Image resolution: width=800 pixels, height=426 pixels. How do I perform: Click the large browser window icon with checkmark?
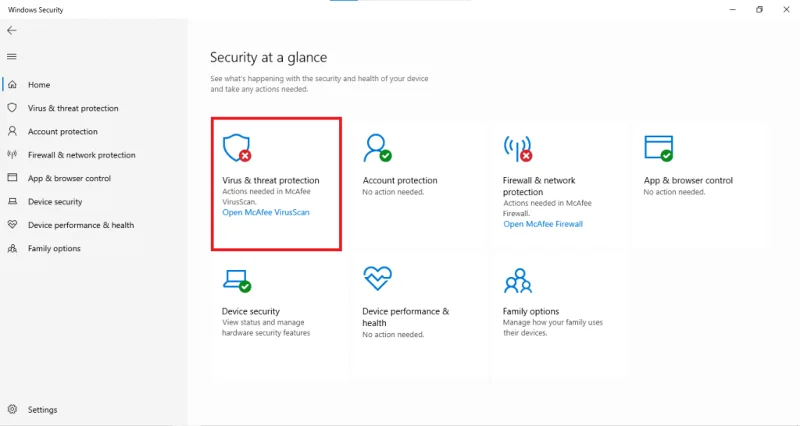click(659, 148)
